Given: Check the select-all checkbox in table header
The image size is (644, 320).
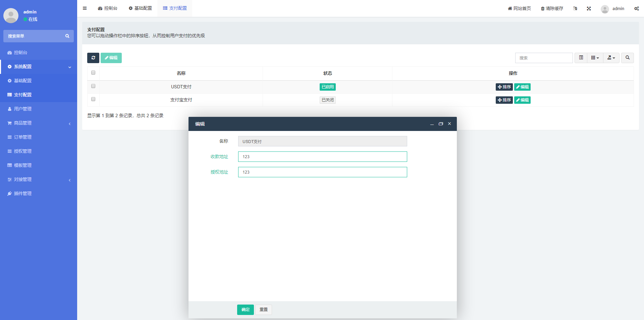Looking at the screenshot, I should (x=93, y=73).
